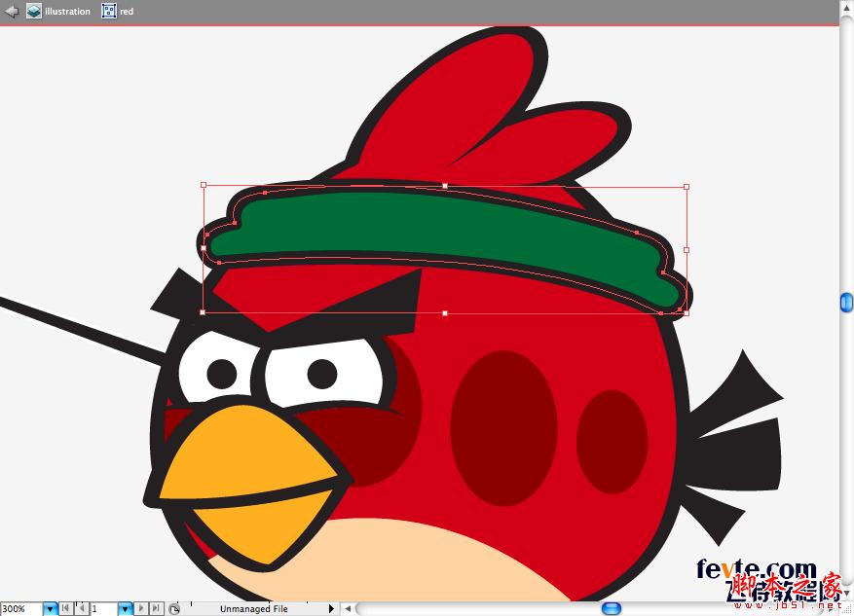Select the 'illustration' breadcrumb label
The width and height of the screenshot is (854, 616).
[x=67, y=12]
